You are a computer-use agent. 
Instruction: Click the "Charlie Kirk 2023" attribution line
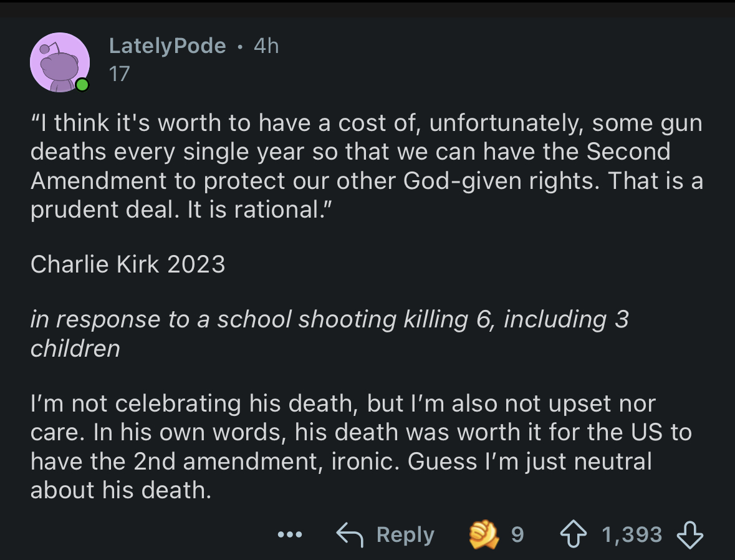[x=128, y=264]
